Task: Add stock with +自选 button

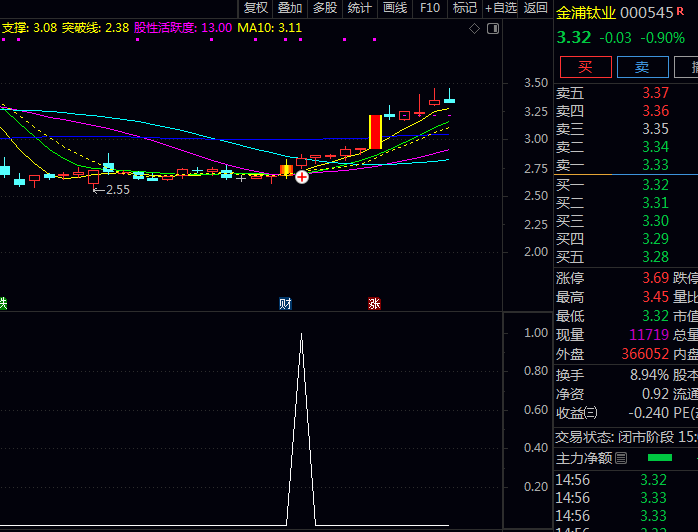Action: (501, 8)
